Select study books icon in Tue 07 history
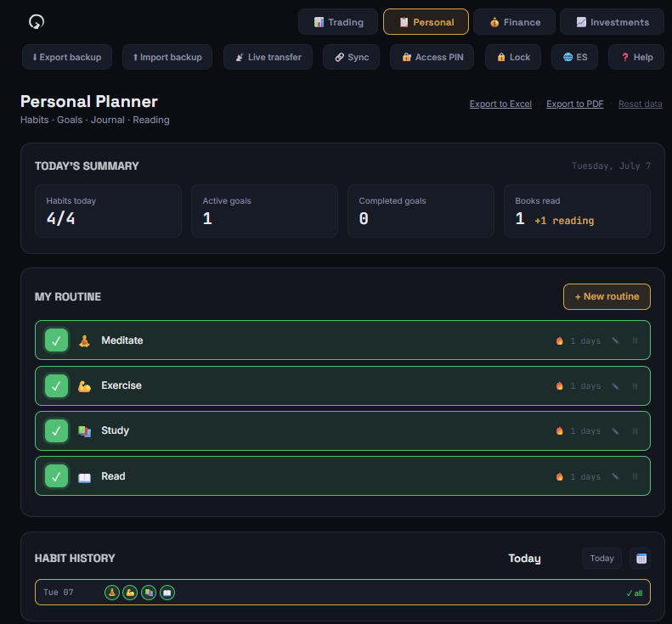Screen dimensions: 672x624 149,593
